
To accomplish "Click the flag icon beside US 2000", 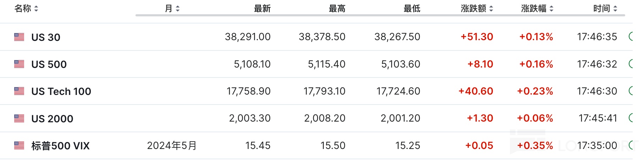I will click(19, 118).
